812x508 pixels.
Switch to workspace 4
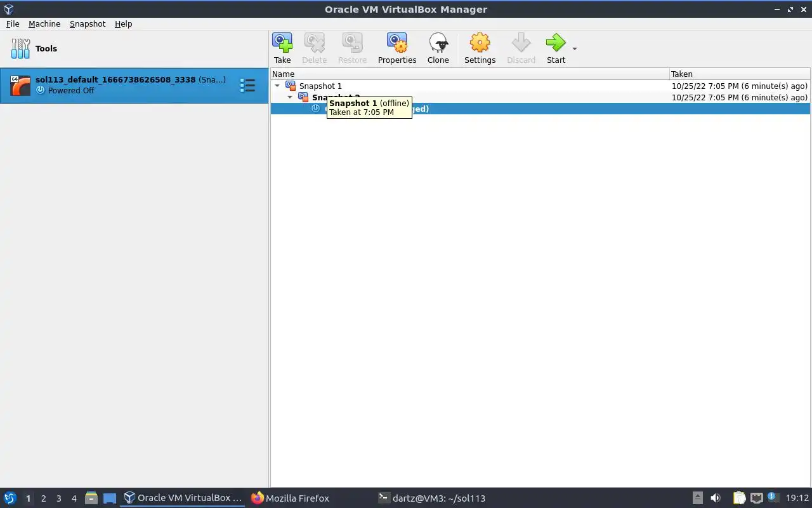tap(74, 498)
